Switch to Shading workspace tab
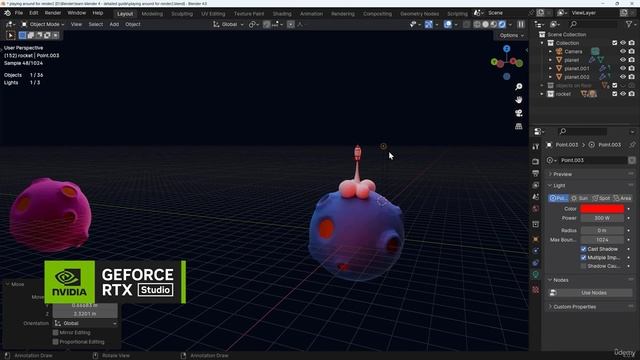The image size is (640, 360). (282, 14)
